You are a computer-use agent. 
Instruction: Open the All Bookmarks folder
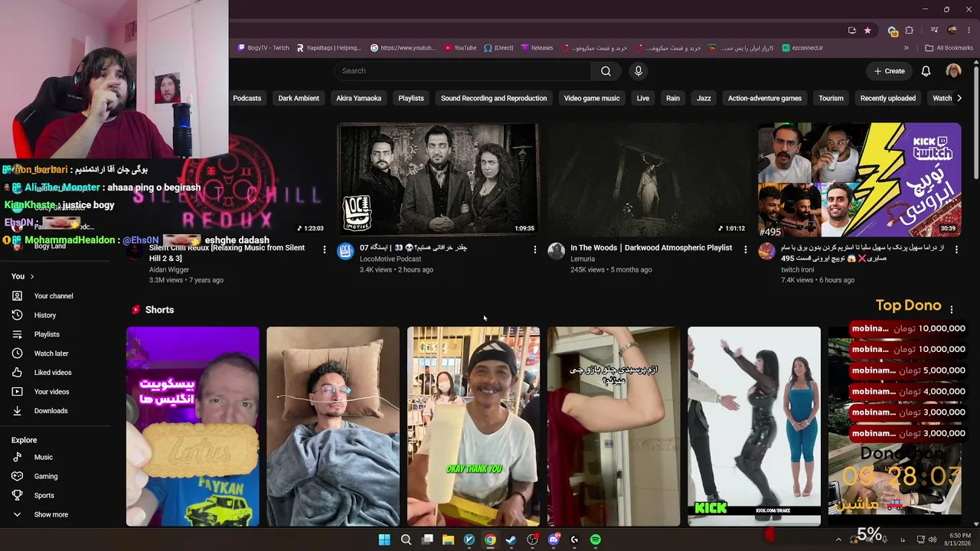(x=949, y=47)
